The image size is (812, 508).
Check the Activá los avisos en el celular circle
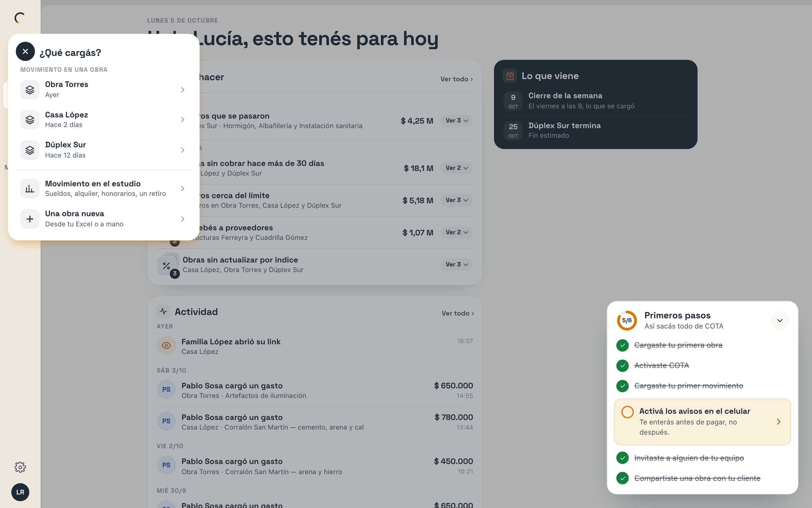[x=627, y=412]
